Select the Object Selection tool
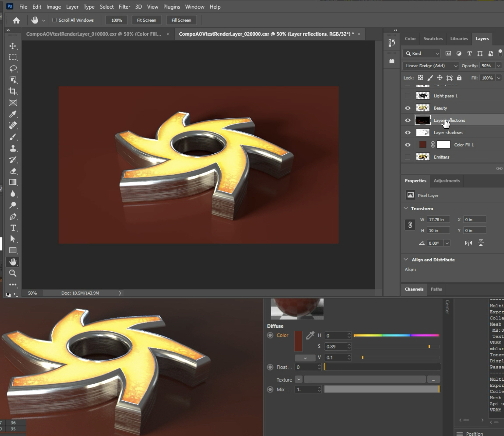Image resolution: width=504 pixels, height=436 pixels. [x=13, y=80]
